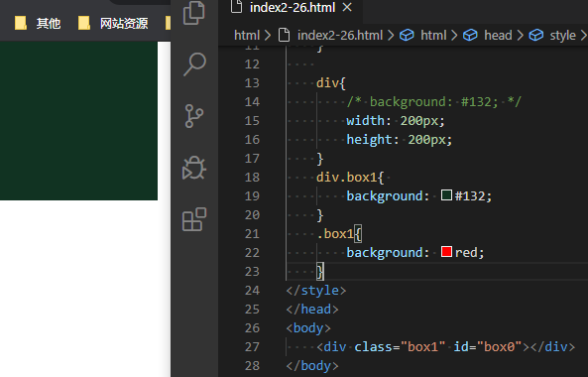This screenshot has height=377, width=588.
Task: Open color picker for #132 swatch
Action: (x=446, y=195)
